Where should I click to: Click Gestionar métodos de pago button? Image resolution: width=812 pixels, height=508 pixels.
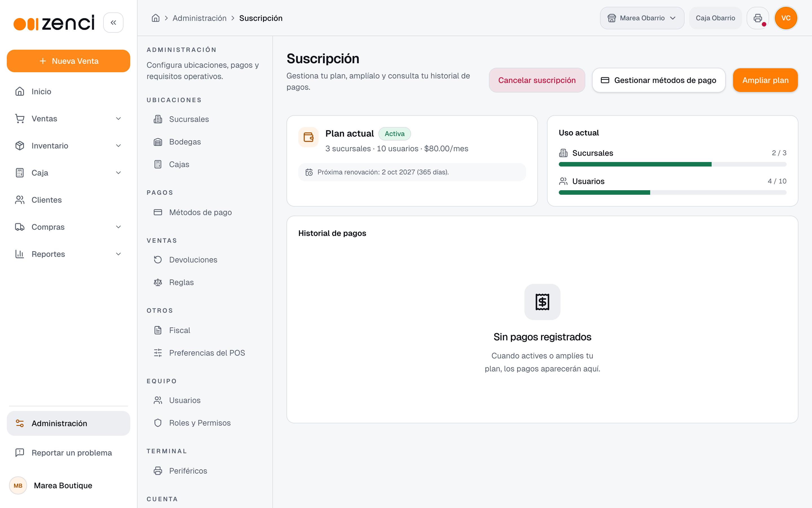pyautogui.click(x=659, y=80)
